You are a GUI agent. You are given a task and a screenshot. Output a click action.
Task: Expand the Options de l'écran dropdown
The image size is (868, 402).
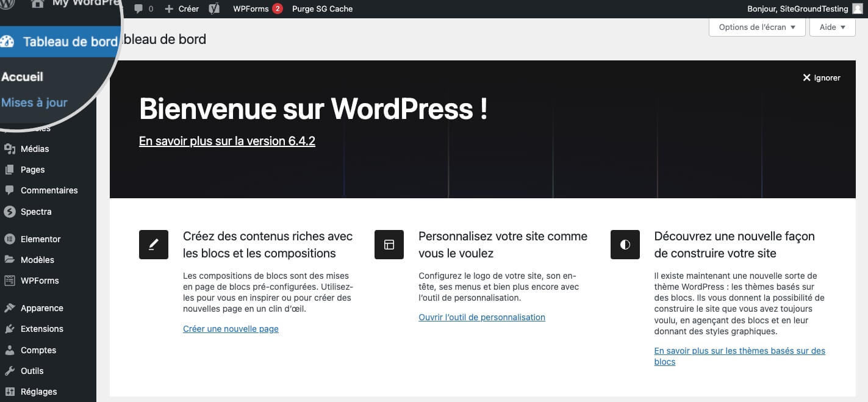[757, 27]
